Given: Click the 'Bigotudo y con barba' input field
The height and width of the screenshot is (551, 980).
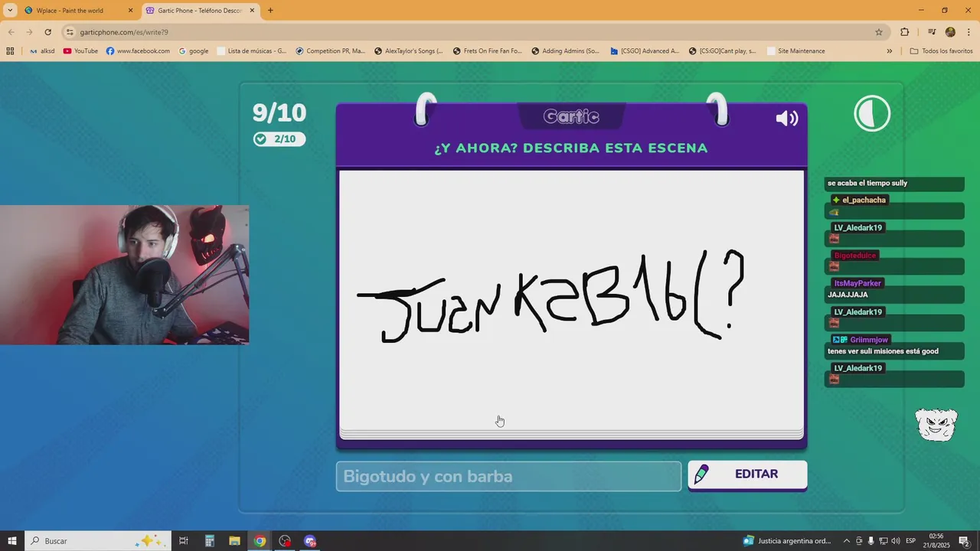Looking at the screenshot, I should [x=508, y=476].
